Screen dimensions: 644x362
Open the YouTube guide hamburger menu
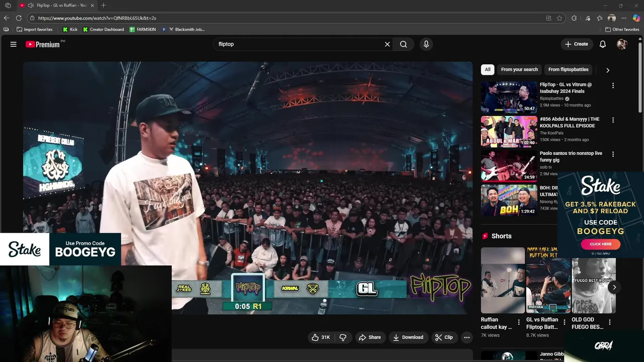click(x=14, y=44)
